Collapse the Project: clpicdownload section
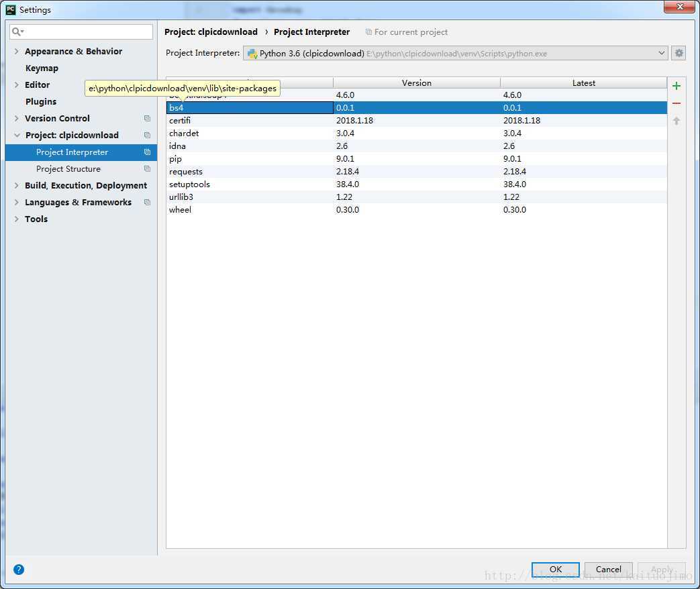Screen dimensions: 700x589 [x=16, y=136]
